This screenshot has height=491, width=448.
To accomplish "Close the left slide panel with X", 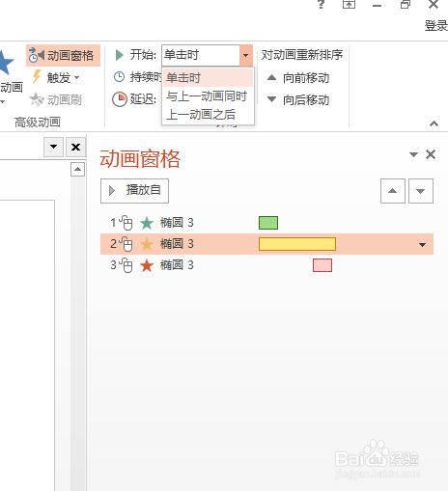I will [x=76, y=147].
